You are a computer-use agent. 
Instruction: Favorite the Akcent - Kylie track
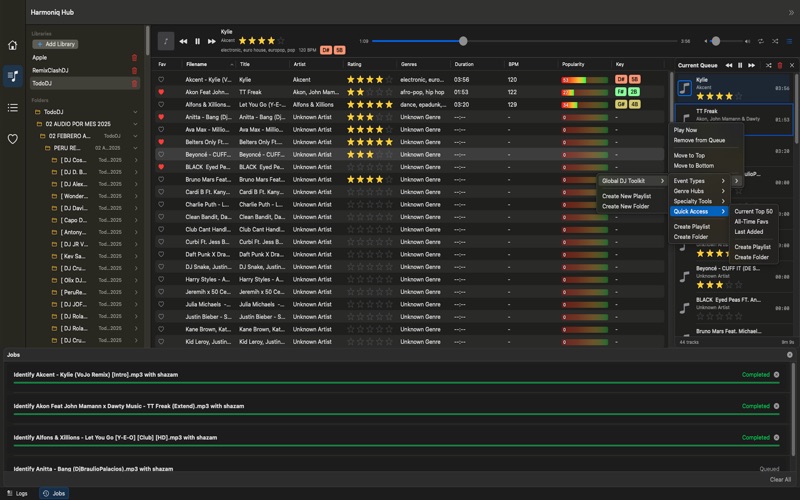(161, 80)
